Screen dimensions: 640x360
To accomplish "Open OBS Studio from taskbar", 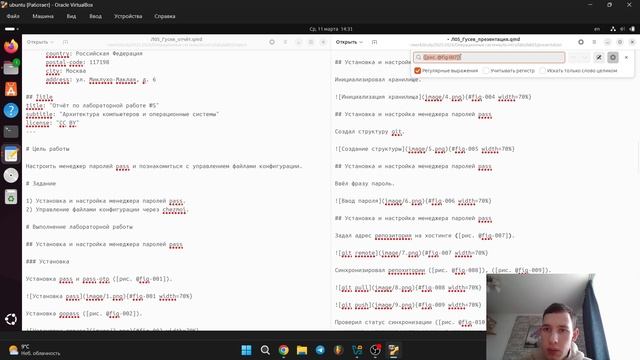I will pyautogui.click(x=375, y=350).
